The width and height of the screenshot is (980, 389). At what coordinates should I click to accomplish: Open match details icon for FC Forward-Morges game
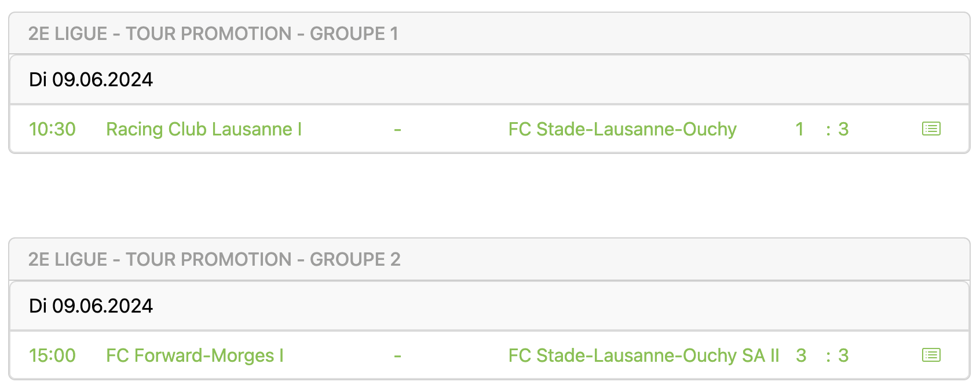[x=931, y=355]
